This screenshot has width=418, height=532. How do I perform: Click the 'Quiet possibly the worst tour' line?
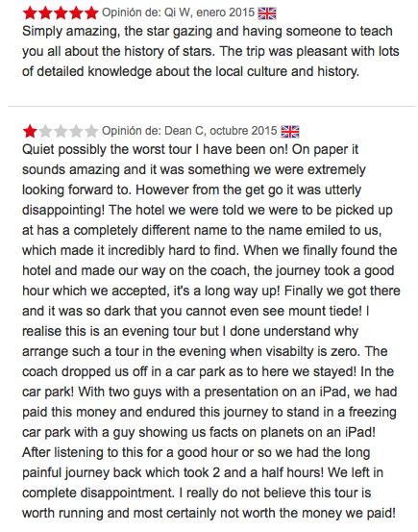(x=190, y=150)
